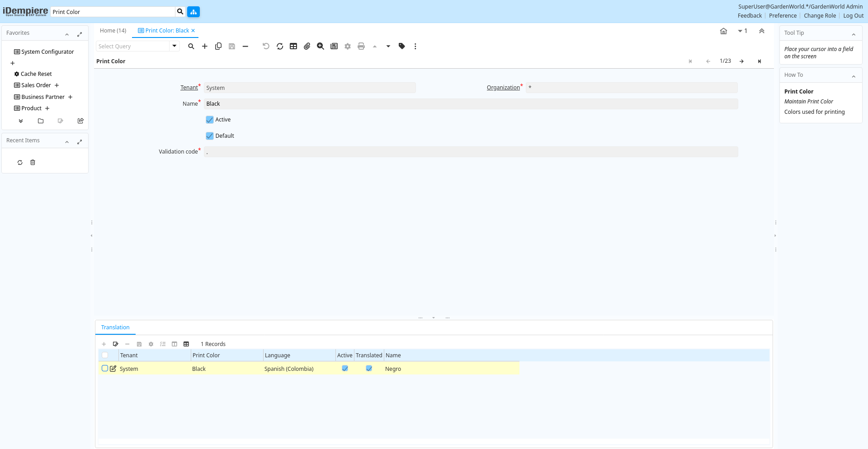Open the Select Query dropdown
This screenshot has width=868, height=449.
click(x=174, y=46)
